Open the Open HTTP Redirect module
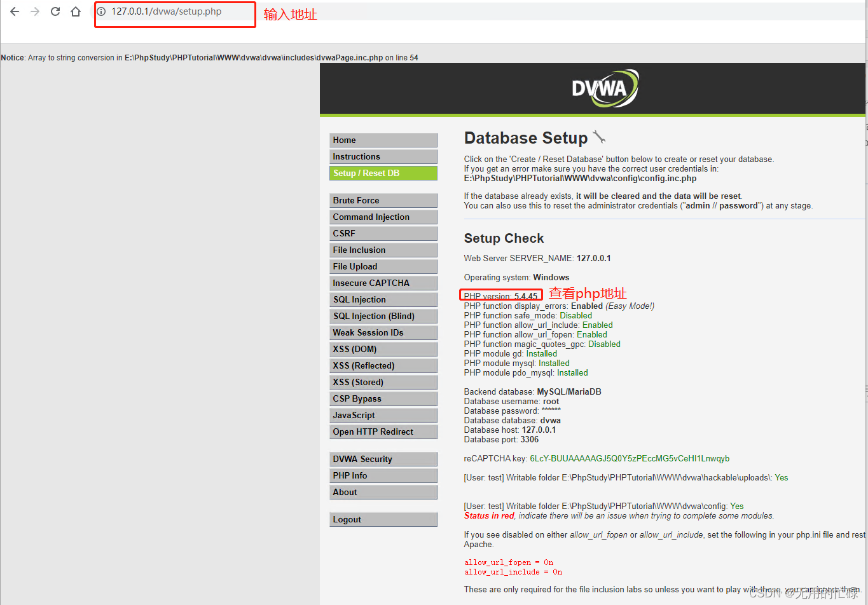The image size is (868, 605). tap(383, 432)
